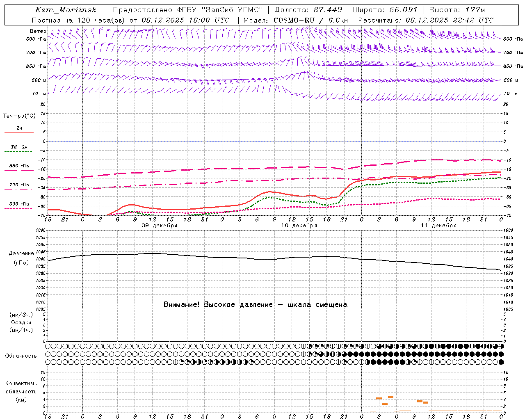Click the Широта: 56.091 value
525x420 pixels.
pos(385,10)
